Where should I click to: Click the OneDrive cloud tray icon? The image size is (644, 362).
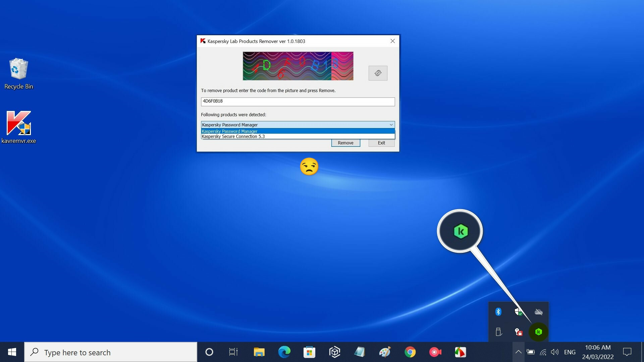point(539,312)
